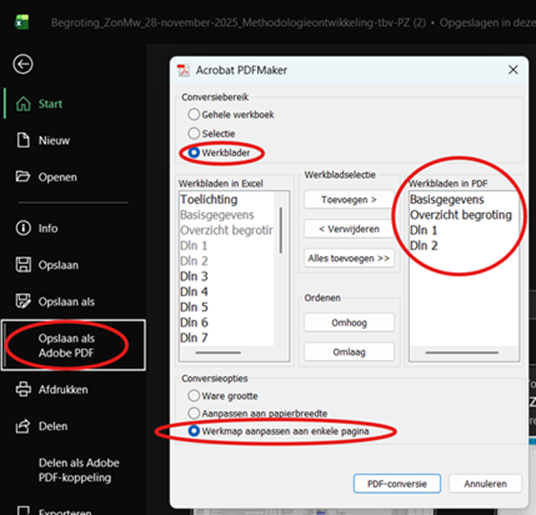
Task: Choose Ware grootte conversion option
Action: [194, 396]
